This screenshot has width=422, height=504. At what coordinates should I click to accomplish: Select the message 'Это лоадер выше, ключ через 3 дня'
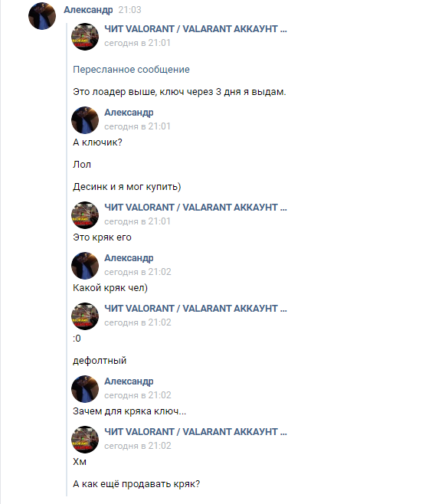(179, 92)
